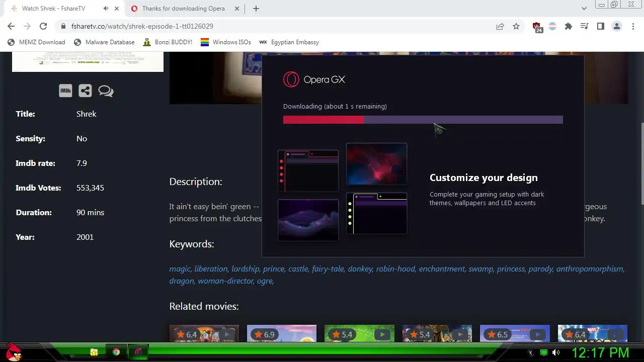
Task: Click the 'donkey' keyword link
Action: pyautogui.click(x=360, y=269)
